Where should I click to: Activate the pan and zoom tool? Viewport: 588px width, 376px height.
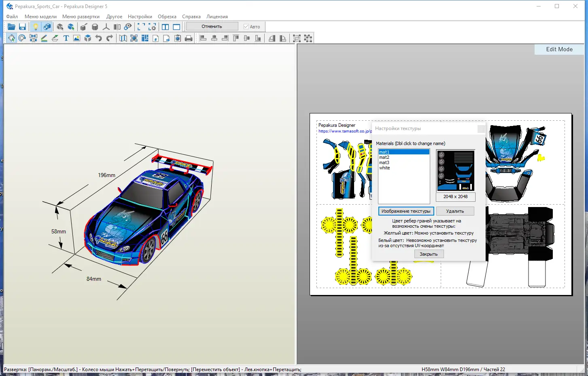pyautogui.click(x=11, y=38)
